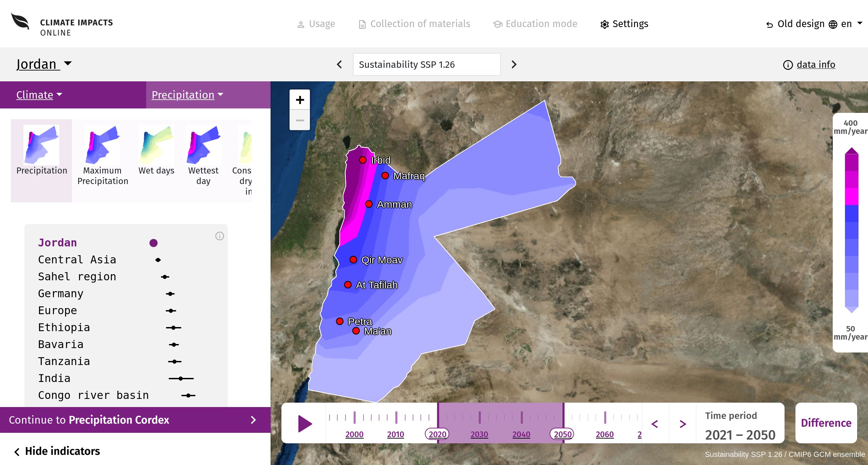Image resolution: width=868 pixels, height=465 pixels.
Task: Click the Mafraq city marker
Action: coord(385,176)
